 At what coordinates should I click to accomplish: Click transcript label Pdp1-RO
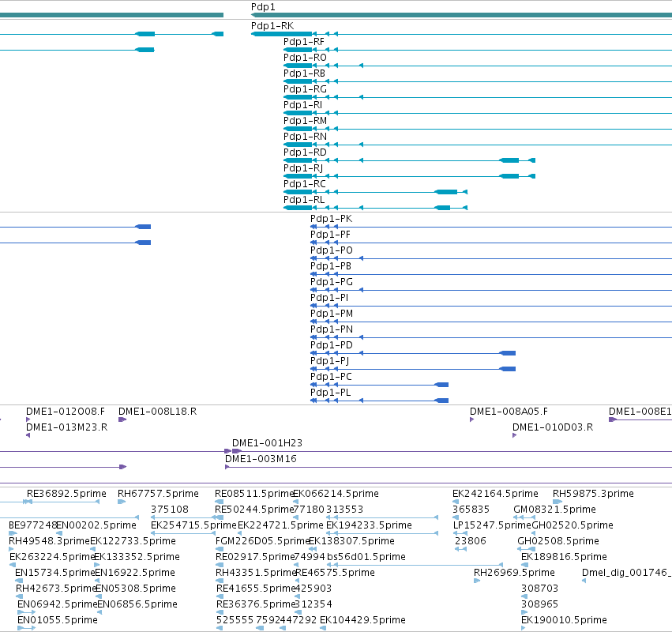[x=305, y=58]
